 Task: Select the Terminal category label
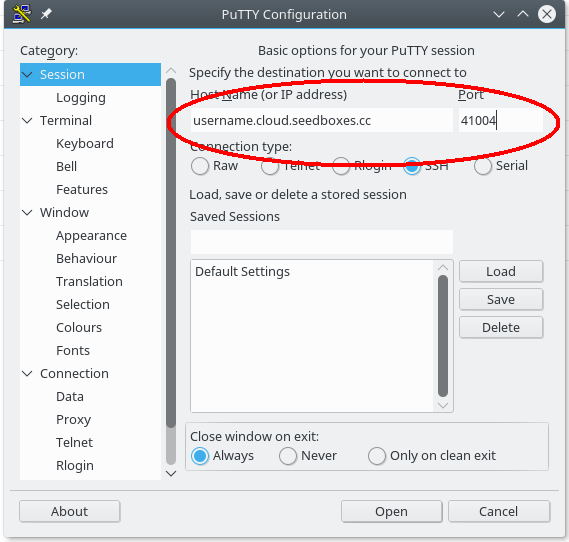(x=66, y=120)
